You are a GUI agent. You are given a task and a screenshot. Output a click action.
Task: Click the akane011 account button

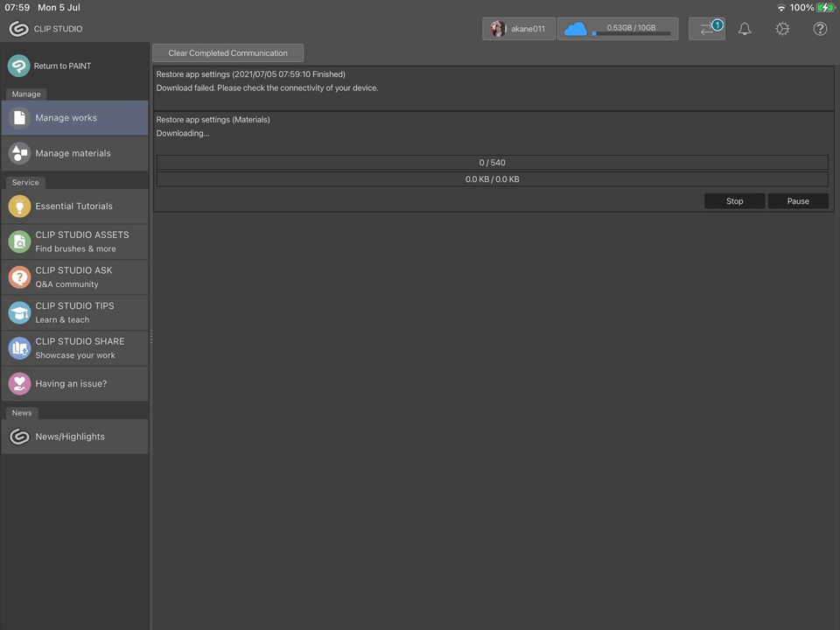(x=519, y=29)
